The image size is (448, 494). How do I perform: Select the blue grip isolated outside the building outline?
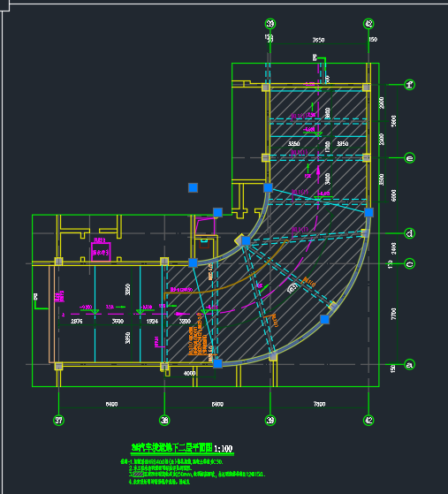(193, 187)
